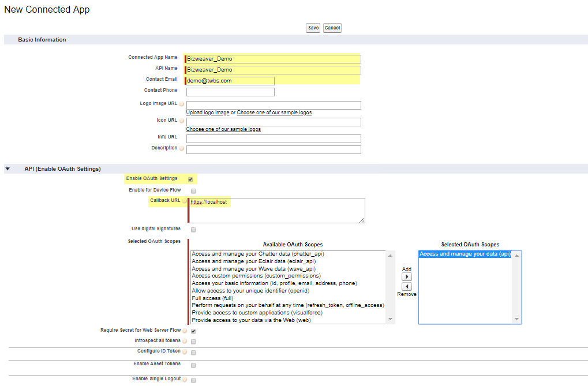
Task: Click the Add scope arrow button
Action: pyautogui.click(x=407, y=277)
